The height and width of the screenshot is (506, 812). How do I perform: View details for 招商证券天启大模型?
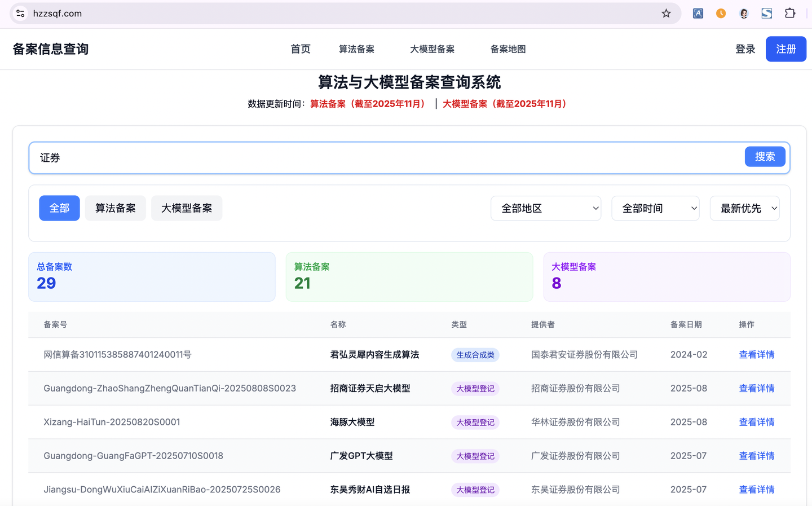757,389
